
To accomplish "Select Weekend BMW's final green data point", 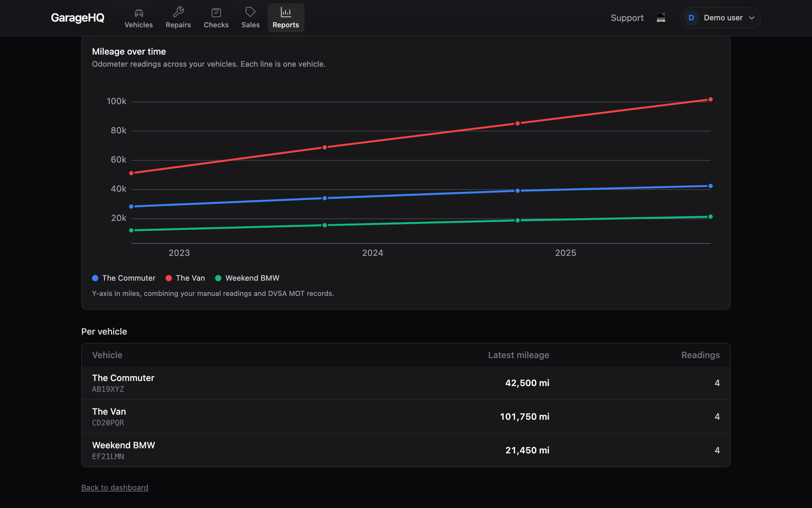I will (x=710, y=217).
